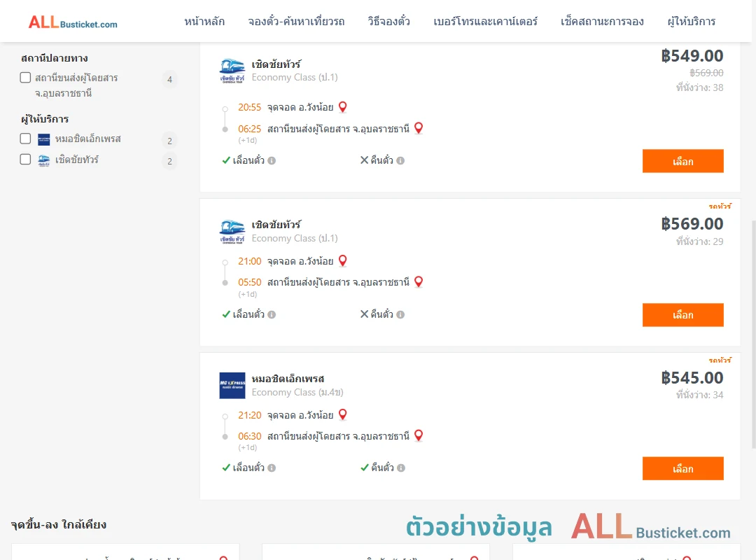Click the ฿545.00 price text
Image resolution: width=756 pixels, height=560 pixels.
[692, 378]
